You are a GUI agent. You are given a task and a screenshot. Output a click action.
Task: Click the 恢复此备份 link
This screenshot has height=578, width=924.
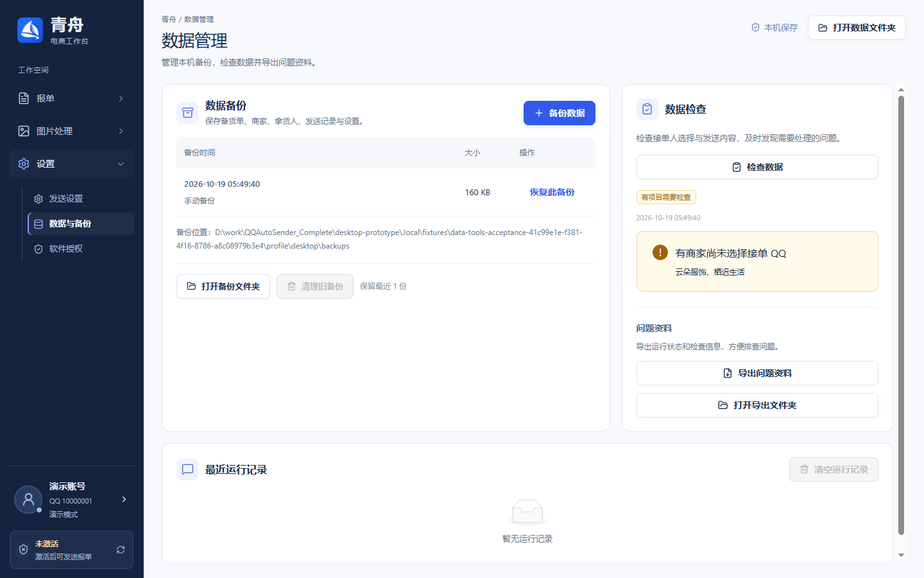point(552,192)
